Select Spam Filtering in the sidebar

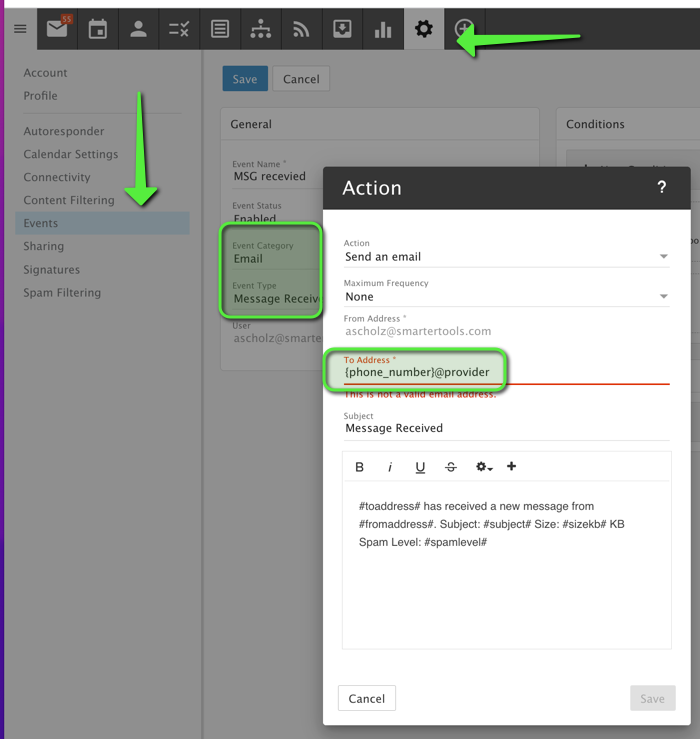pyautogui.click(x=62, y=293)
